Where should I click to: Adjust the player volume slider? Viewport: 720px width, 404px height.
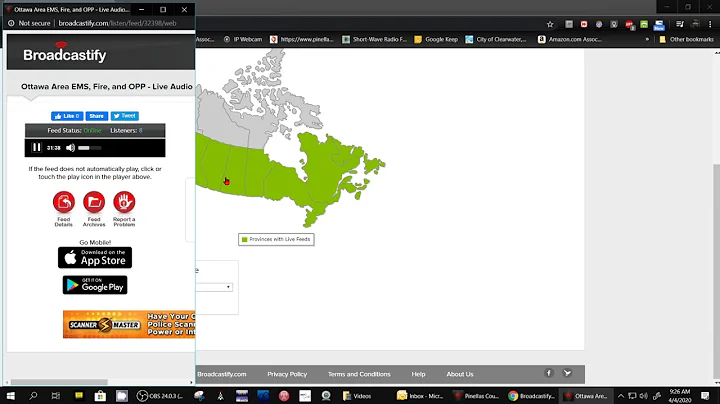pyautogui.click(x=90, y=148)
